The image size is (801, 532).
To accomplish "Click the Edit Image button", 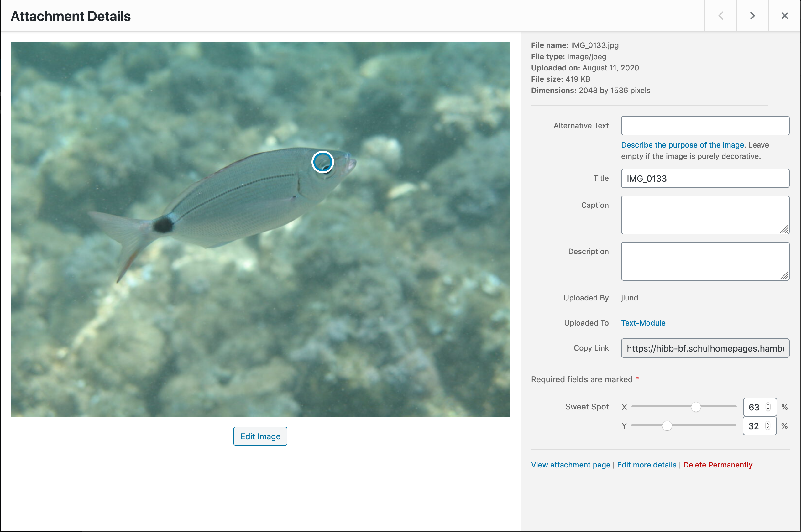I will (x=259, y=436).
